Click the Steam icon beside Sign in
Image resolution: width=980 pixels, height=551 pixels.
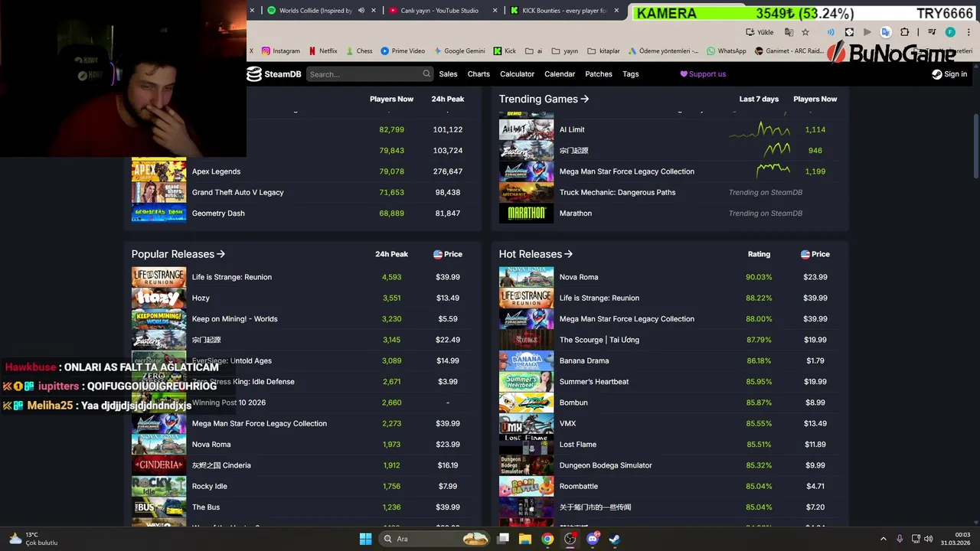pyautogui.click(x=936, y=74)
